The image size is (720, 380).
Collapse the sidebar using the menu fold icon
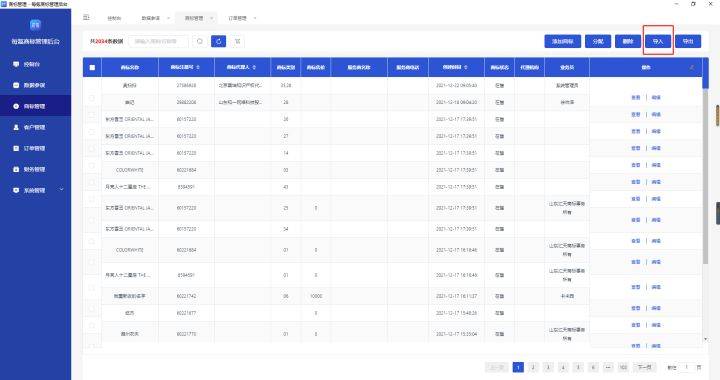(86, 18)
